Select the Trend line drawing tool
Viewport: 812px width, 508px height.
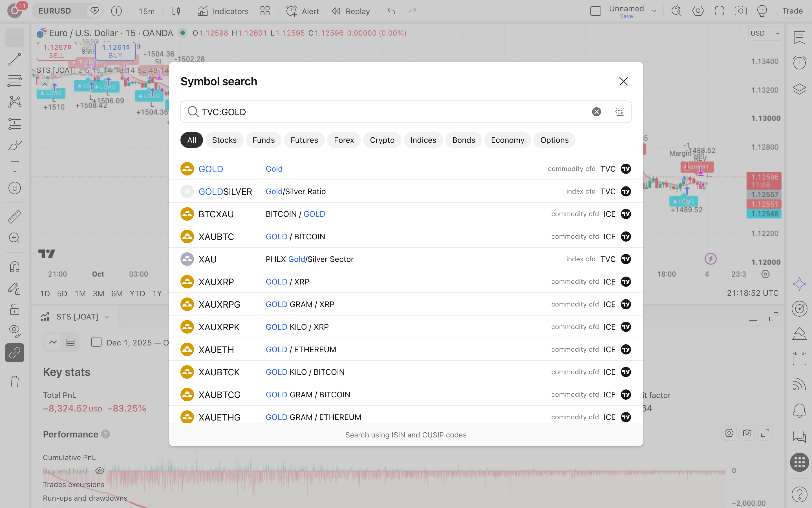pyautogui.click(x=15, y=60)
